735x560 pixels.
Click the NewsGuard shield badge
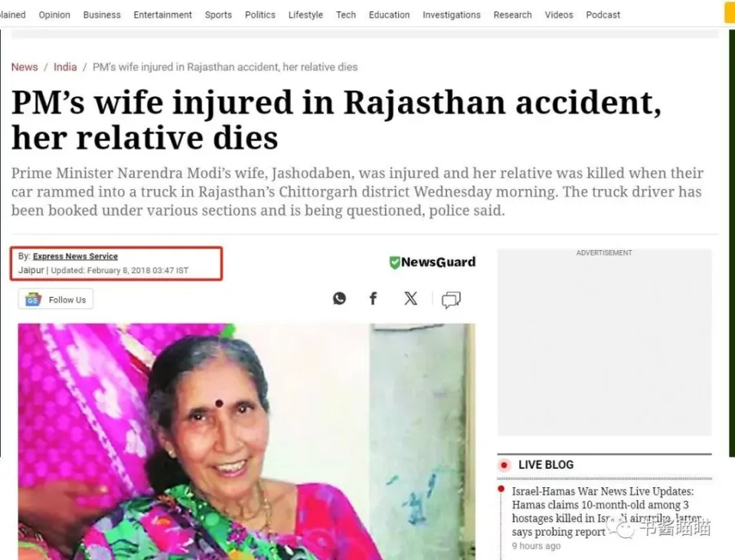point(395,262)
